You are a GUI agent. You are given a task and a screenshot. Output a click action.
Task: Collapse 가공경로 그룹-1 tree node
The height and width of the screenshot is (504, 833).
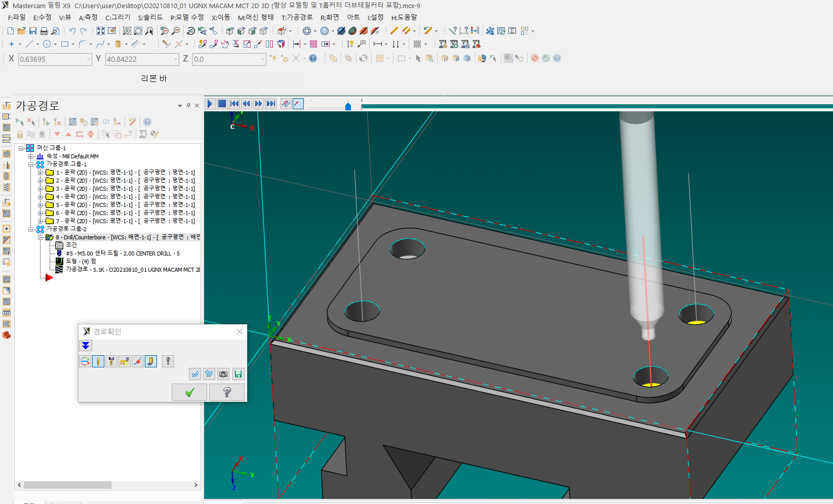(31, 164)
